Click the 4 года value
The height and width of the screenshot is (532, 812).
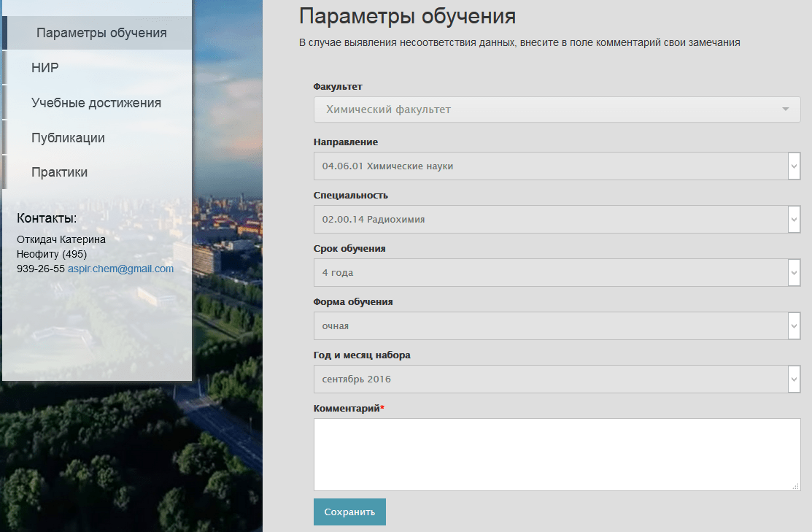point(338,272)
